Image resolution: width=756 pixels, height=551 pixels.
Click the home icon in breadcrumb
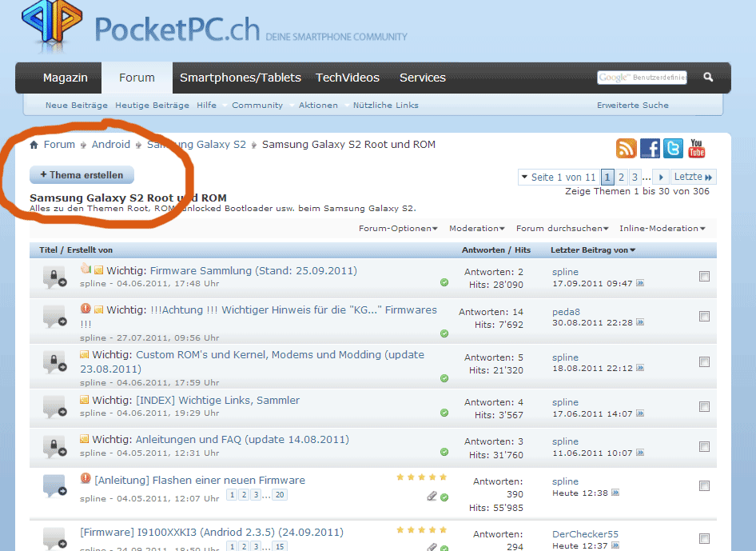(x=34, y=145)
